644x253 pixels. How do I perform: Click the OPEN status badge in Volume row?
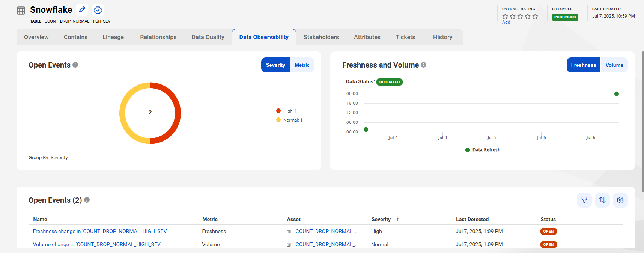(x=548, y=245)
